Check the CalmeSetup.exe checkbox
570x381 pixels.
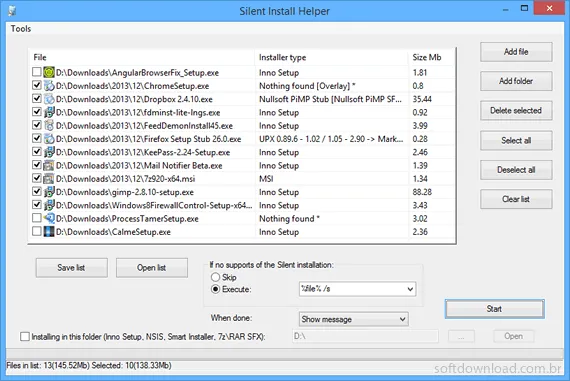36,231
